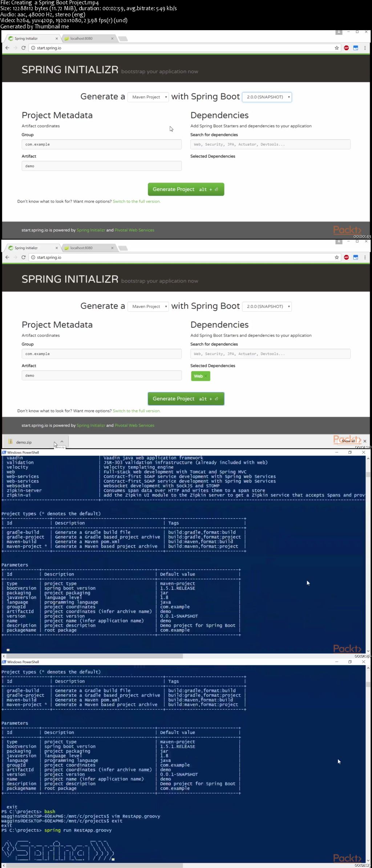Click Adblock Plus icon in frame showing demo.zip download

347,257
